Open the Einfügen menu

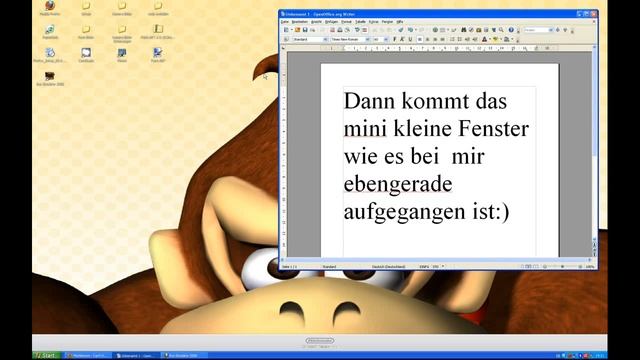[331, 22]
